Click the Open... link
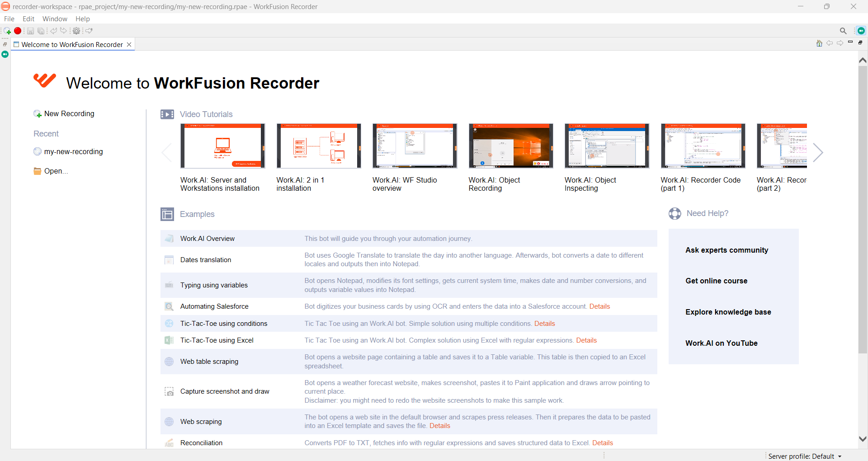 (x=56, y=171)
